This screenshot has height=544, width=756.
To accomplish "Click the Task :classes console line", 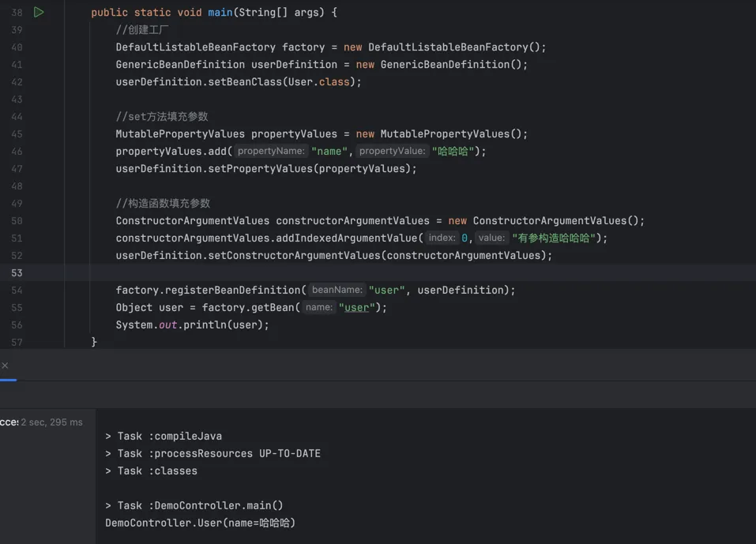I will [151, 471].
